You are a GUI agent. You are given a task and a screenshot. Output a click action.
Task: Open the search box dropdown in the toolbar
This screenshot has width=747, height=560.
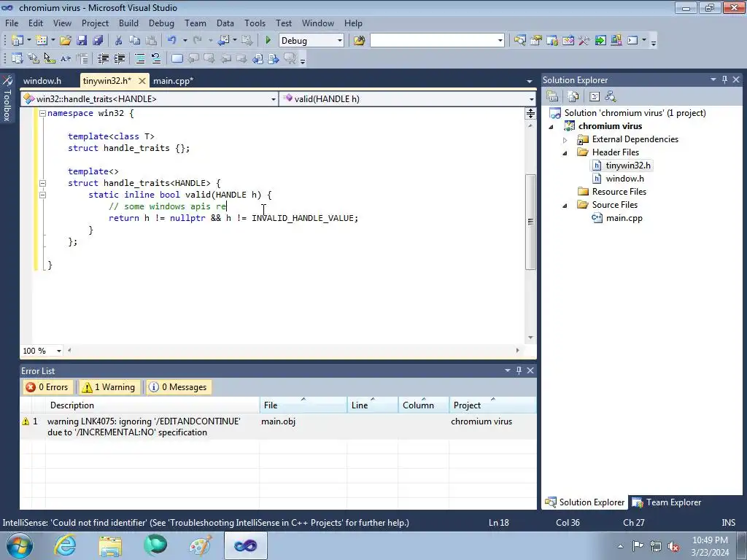500,41
